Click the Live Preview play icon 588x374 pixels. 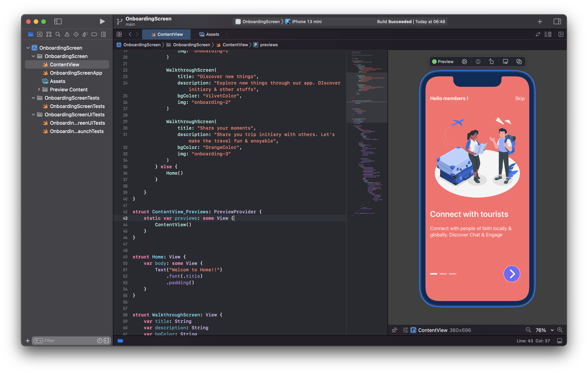464,62
